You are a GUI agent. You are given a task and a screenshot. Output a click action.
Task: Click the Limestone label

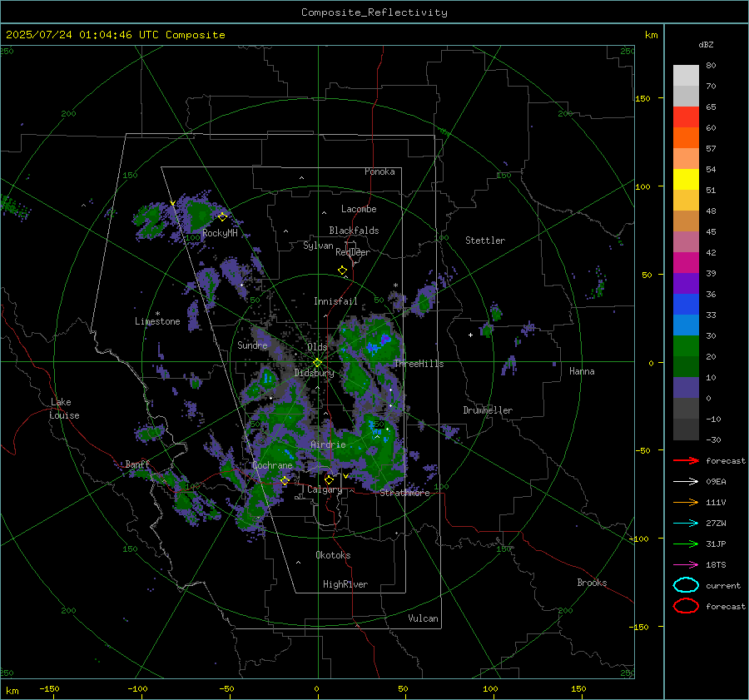coord(157,321)
